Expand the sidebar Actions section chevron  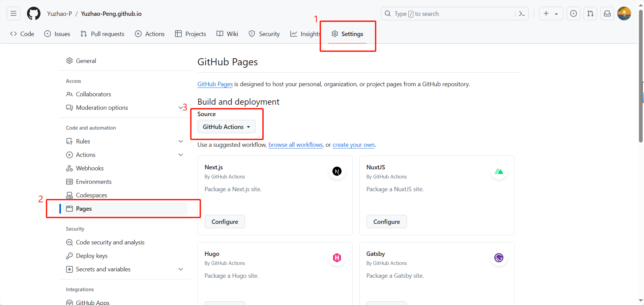pyautogui.click(x=181, y=155)
